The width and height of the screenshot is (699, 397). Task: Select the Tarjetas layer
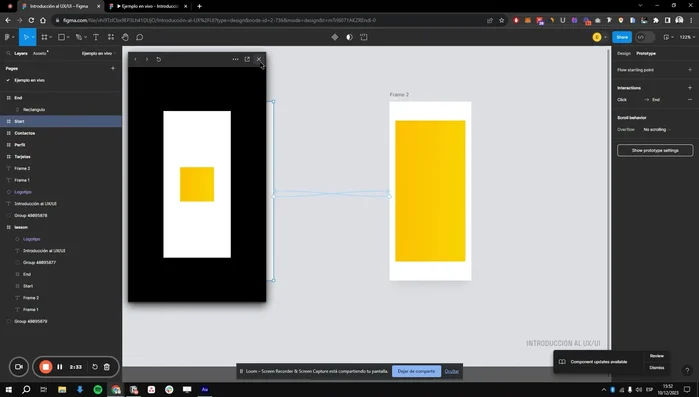click(22, 157)
